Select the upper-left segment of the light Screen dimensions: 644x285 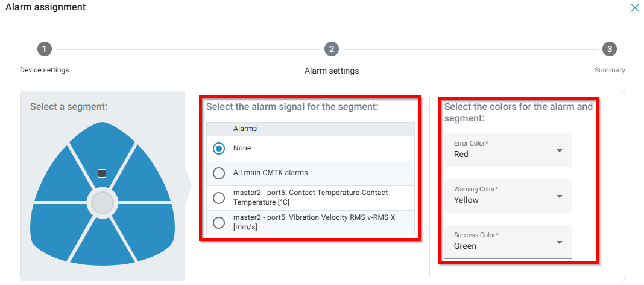coord(60,175)
